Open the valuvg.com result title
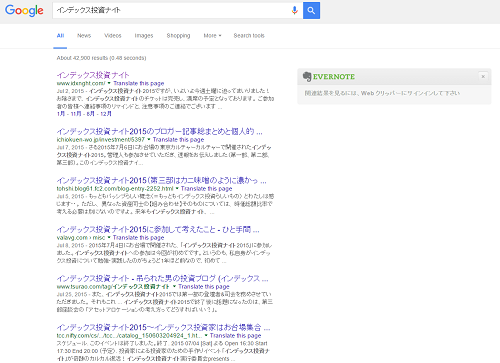 tap(158, 229)
